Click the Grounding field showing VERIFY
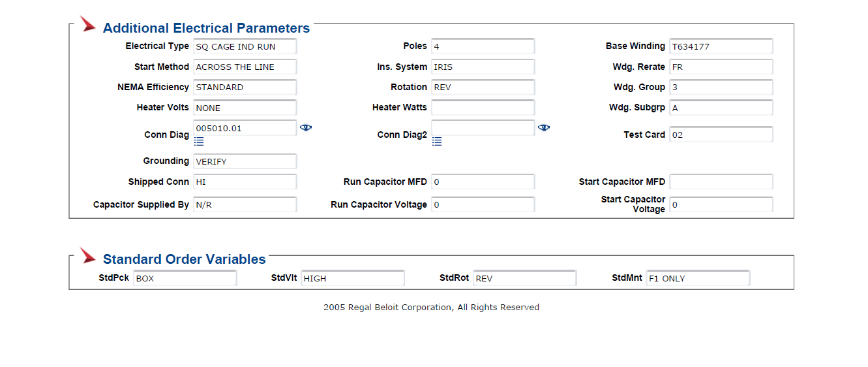 click(245, 161)
